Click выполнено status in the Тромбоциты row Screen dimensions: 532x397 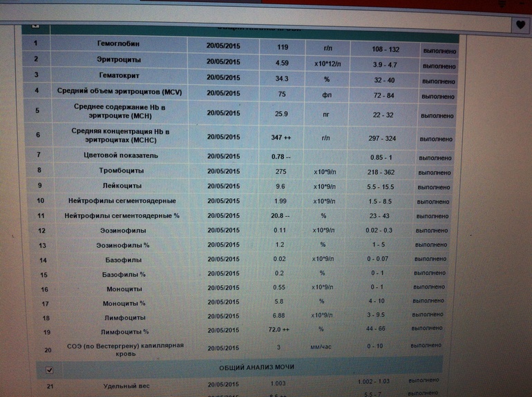[x=438, y=172]
